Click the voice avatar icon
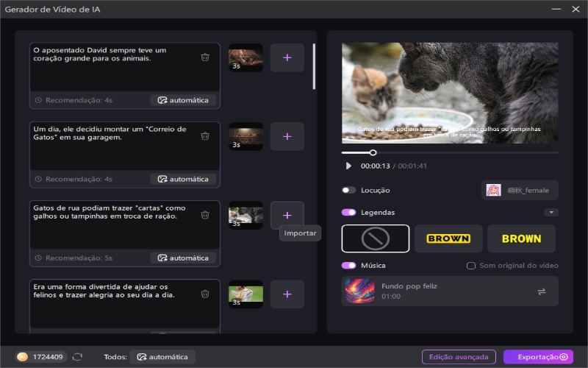Image resolution: width=588 pixels, height=368 pixels. [x=493, y=190]
